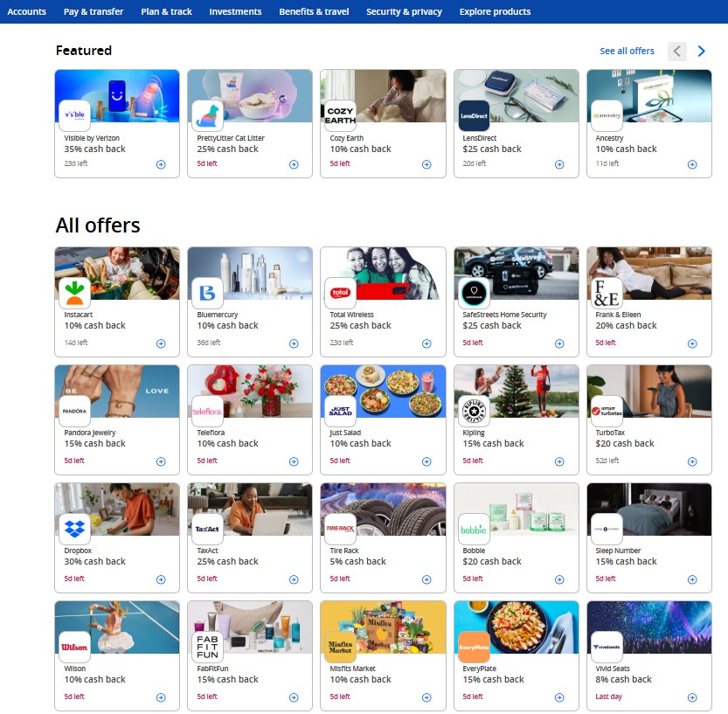Screen dimensions: 728x714
Task: Add the Tire Rack offer plus icon
Action: (426, 579)
